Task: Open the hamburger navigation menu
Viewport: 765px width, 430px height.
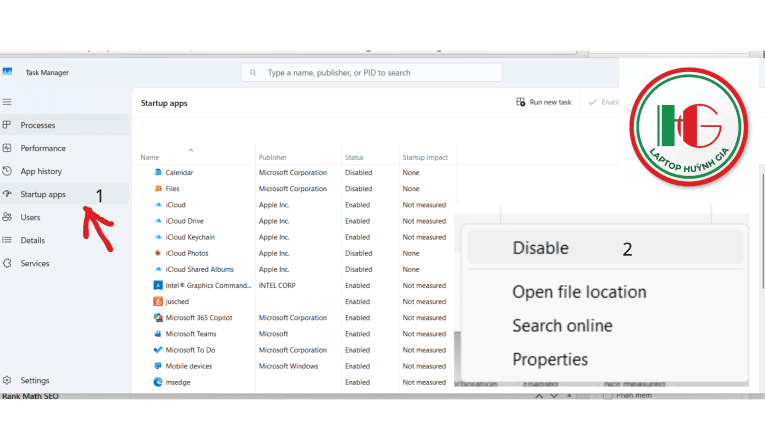Action: 7,102
